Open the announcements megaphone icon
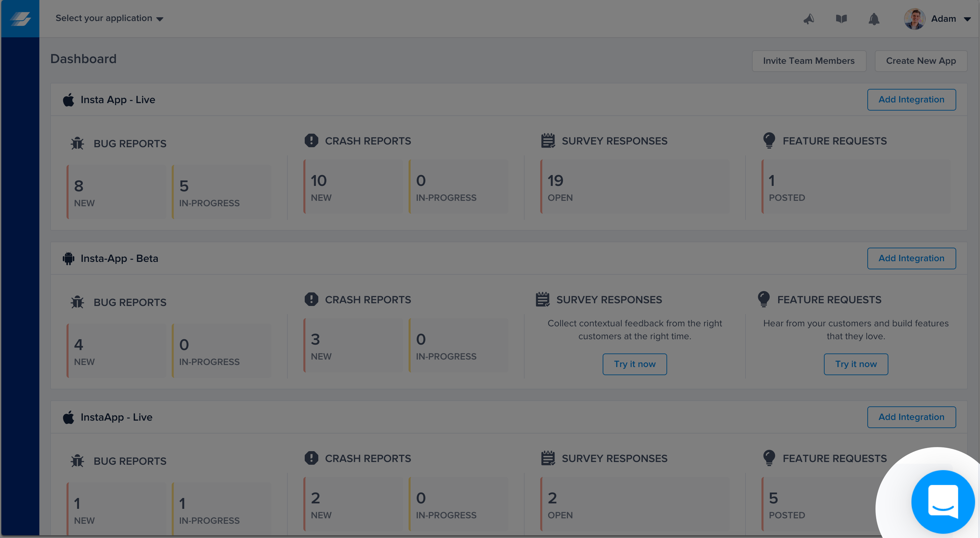 (808, 19)
